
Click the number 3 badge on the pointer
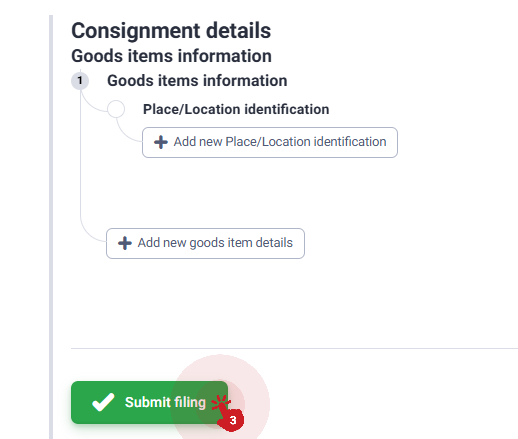233,420
